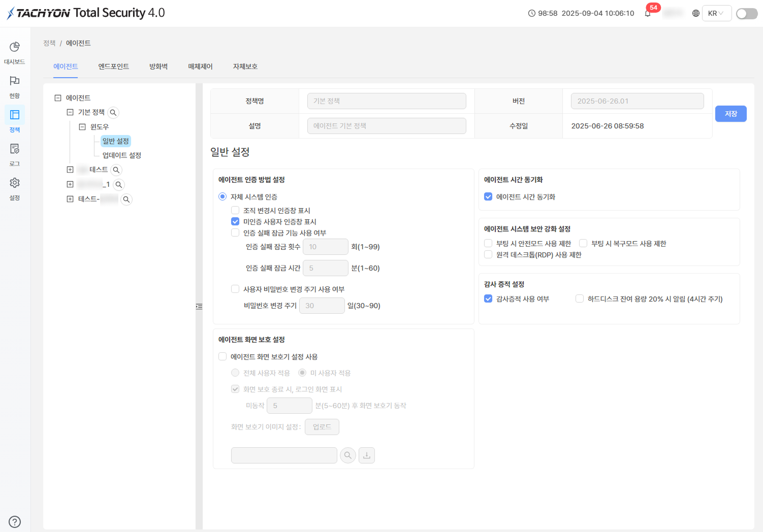Collapse the 윈도우 tree node
This screenshot has height=532, width=763.
(82, 127)
